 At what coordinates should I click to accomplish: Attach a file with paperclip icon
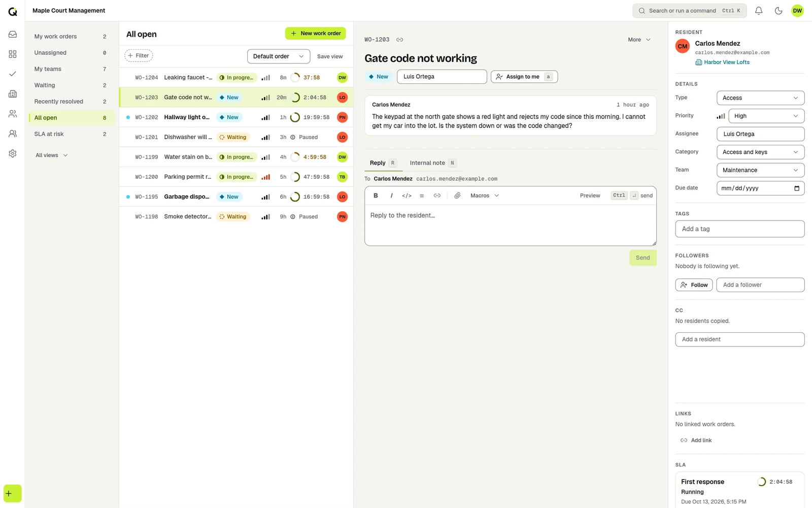pos(457,196)
